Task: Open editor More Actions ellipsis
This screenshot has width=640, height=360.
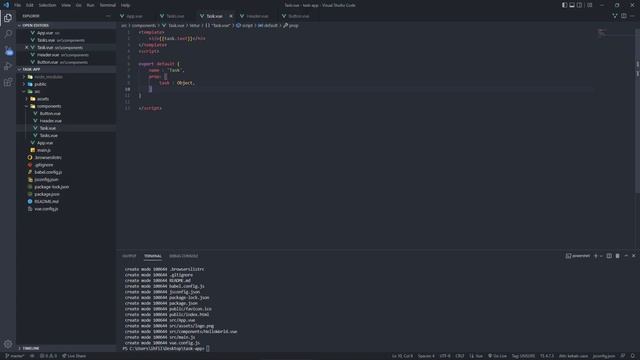Action: point(632,16)
